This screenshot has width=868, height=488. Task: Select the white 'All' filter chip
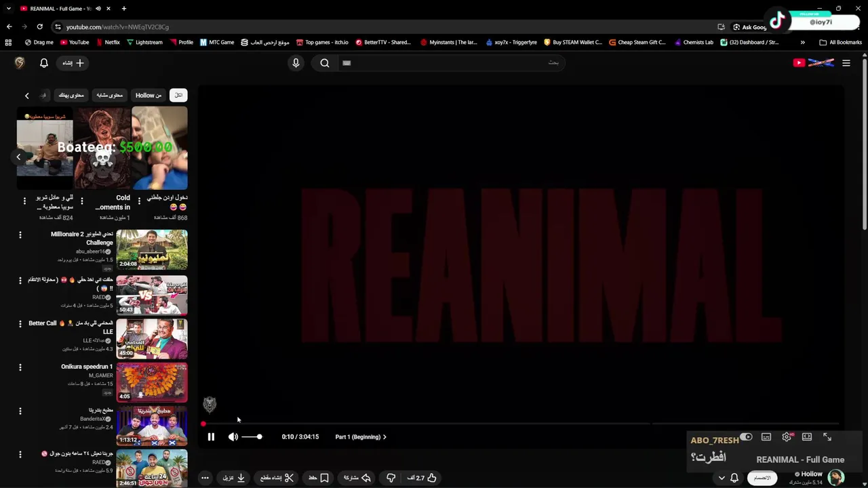click(x=178, y=96)
